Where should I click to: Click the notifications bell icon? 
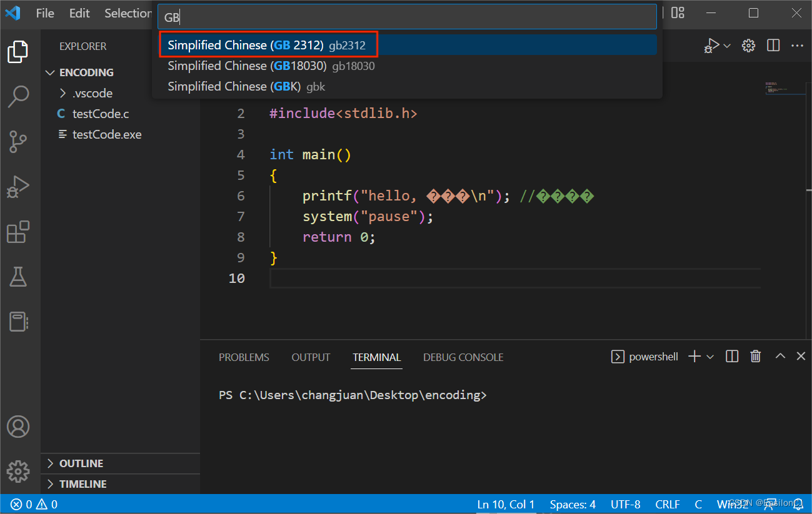pos(799,505)
